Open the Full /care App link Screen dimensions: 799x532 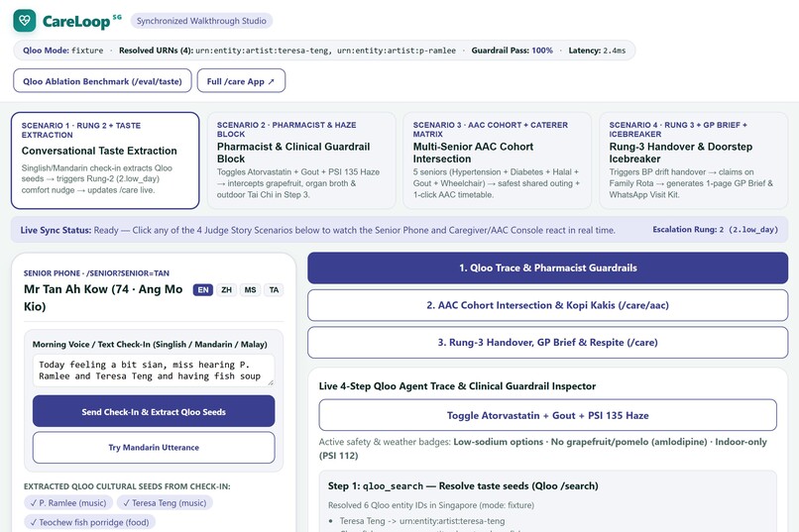[241, 81]
